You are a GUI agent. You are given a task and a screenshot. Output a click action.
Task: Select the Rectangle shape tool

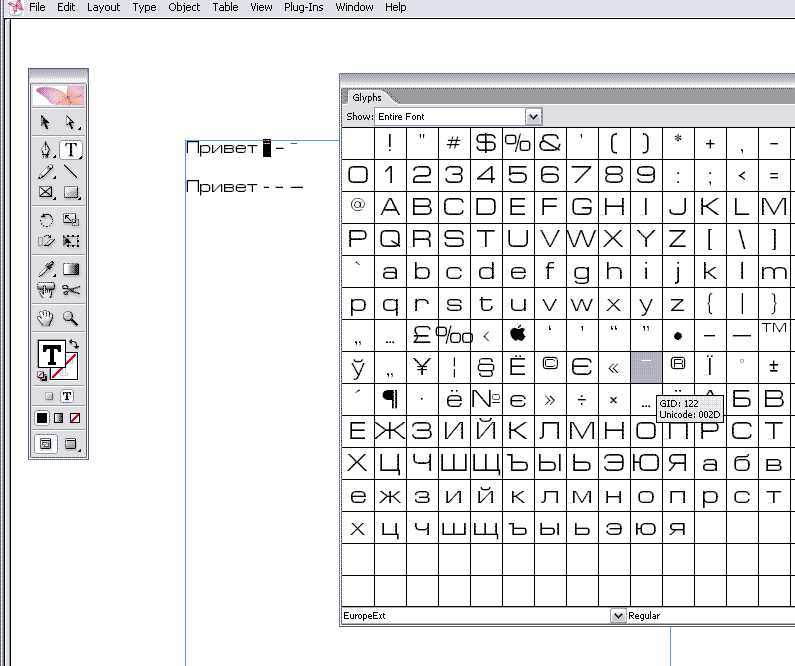pyautogui.click(x=71, y=192)
